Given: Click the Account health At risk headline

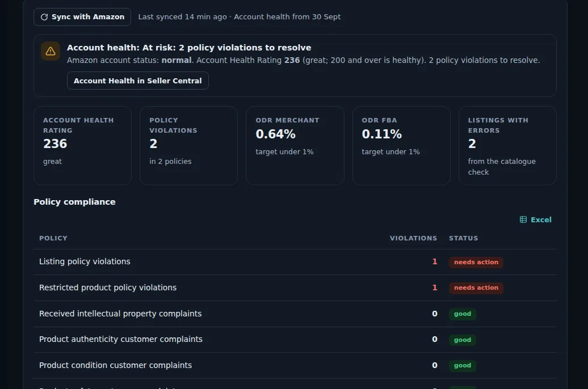Looking at the screenshot, I should coord(189,48).
